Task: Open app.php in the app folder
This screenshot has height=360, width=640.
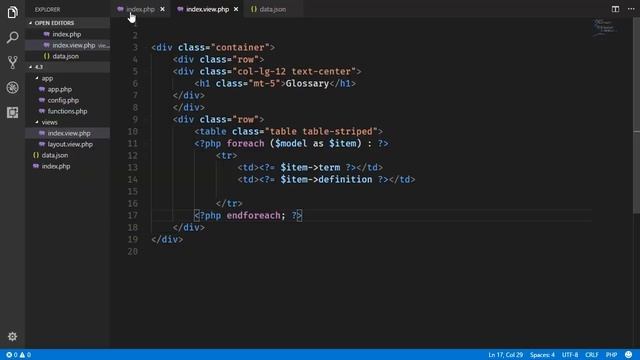Action: pyautogui.click(x=67, y=89)
